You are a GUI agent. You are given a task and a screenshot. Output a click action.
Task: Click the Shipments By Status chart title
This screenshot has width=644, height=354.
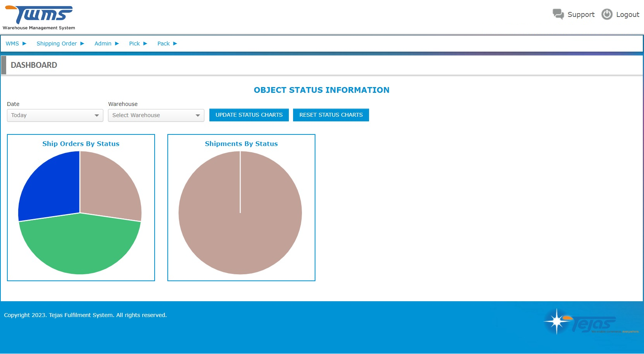pyautogui.click(x=241, y=143)
